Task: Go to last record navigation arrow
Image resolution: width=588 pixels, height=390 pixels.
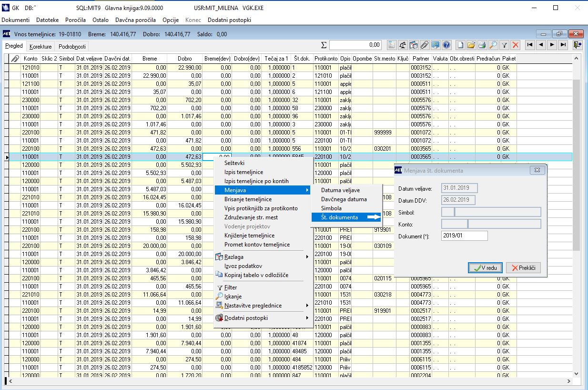Action: 563,45
